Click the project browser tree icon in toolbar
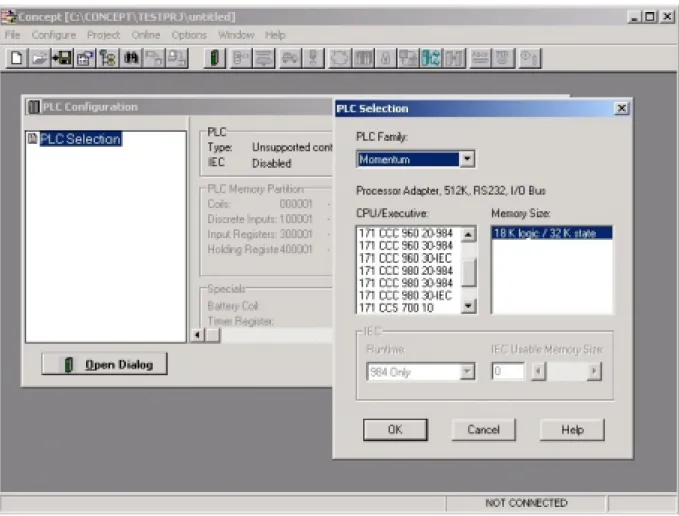 [x=108, y=58]
